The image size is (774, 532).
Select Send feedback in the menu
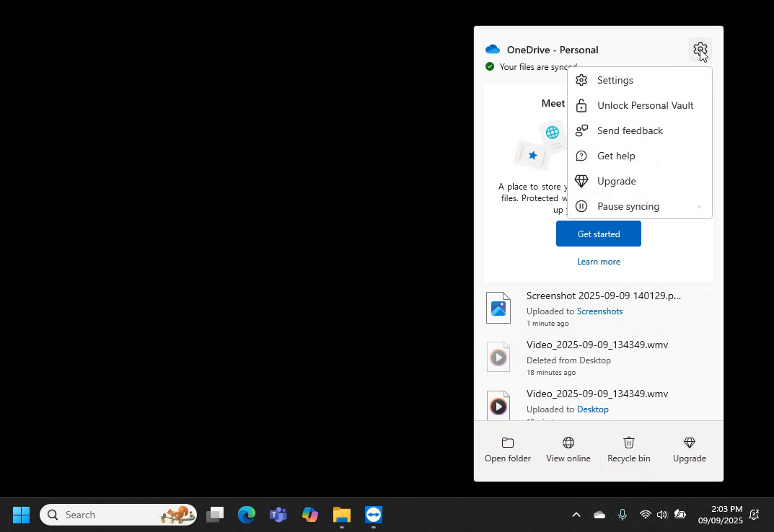[x=640, y=130]
